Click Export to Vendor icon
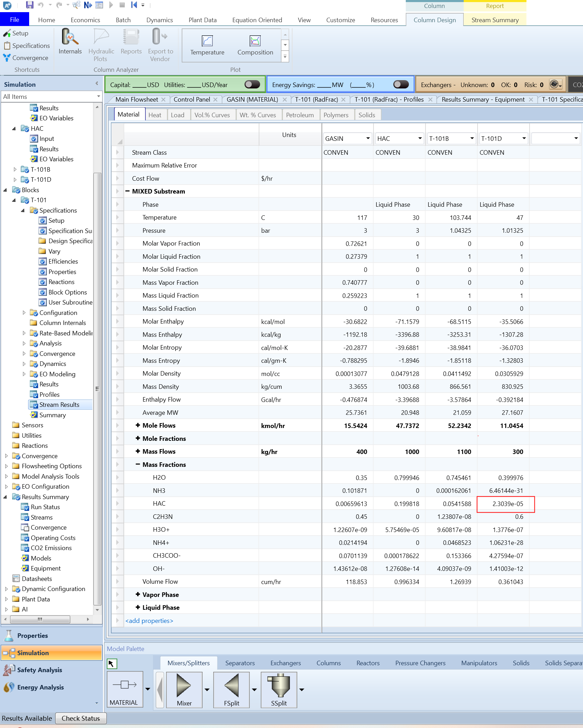 160,45
